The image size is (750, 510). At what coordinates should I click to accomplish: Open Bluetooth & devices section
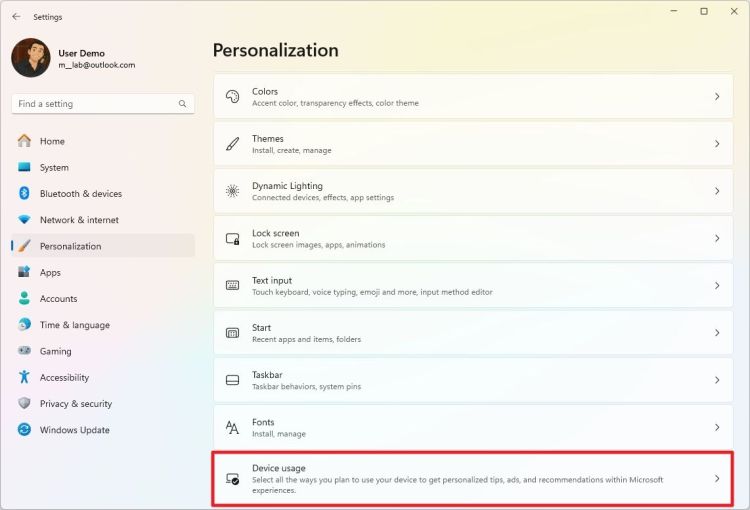coord(80,194)
